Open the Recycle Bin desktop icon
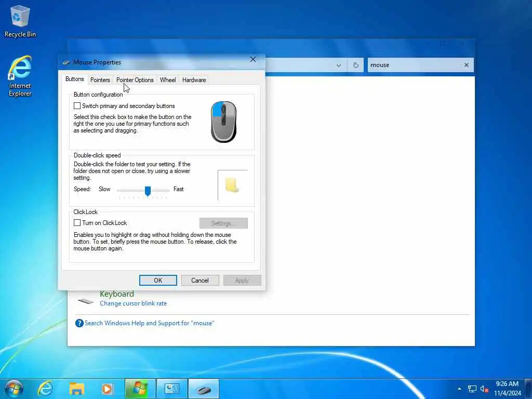Screen dimensions: 532x399 [x=20, y=21]
